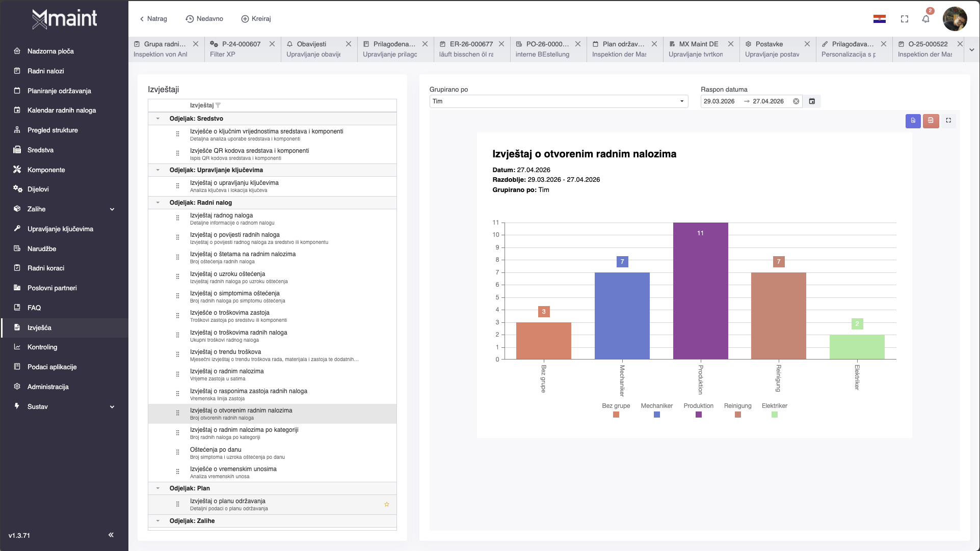The width and height of the screenshot is (980, 551).
Task: Collapse the Odjeljak: Radni nalog group
Action: (158, 203)
